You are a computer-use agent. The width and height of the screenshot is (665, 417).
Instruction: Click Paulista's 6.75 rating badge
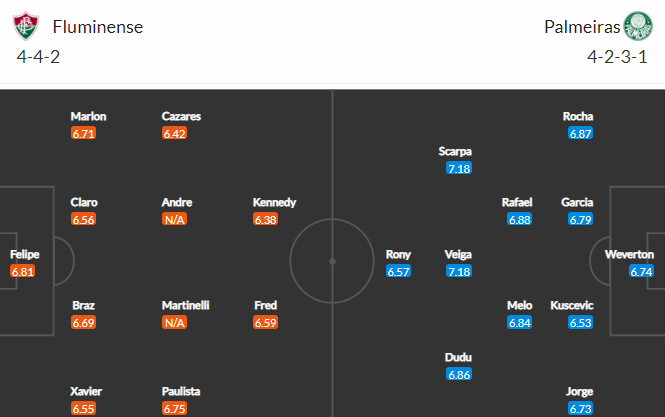point(174,409)
